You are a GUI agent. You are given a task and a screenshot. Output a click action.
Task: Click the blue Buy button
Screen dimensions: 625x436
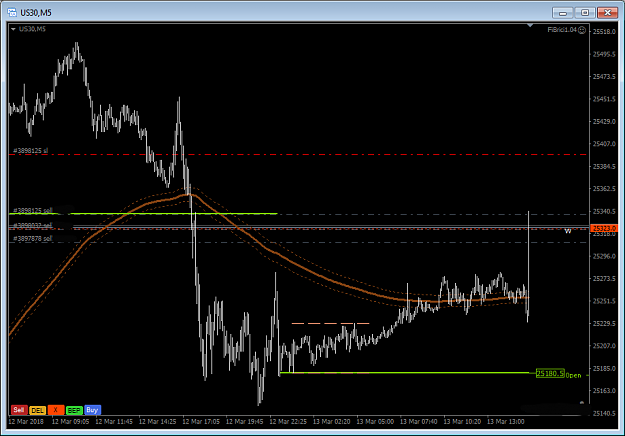pyautogui.click(x=92, y=410)
